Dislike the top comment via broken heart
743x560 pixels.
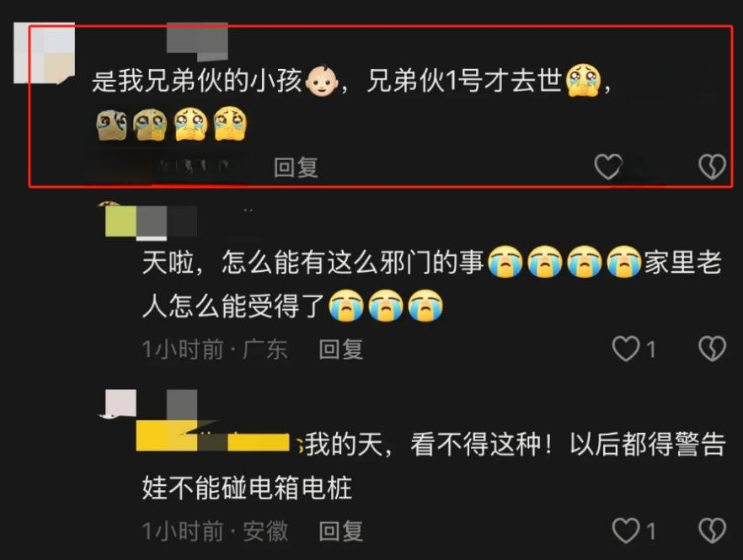[x=712, y=167]
